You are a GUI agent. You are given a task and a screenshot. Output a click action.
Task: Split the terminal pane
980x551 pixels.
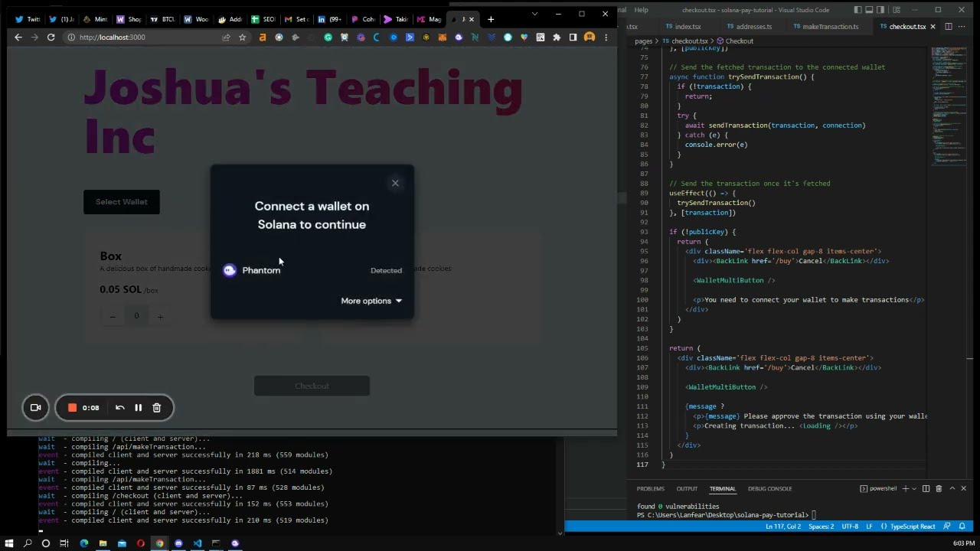point(926,489)
